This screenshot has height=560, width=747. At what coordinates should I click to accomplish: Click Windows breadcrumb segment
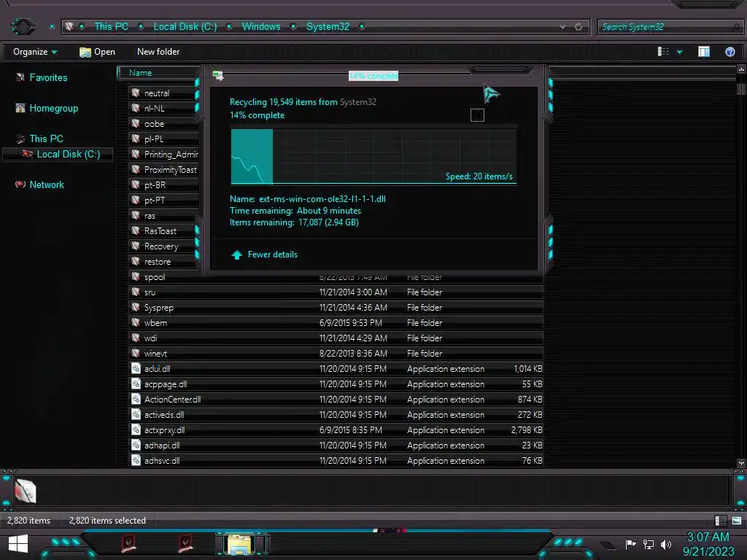click(261, 27)
